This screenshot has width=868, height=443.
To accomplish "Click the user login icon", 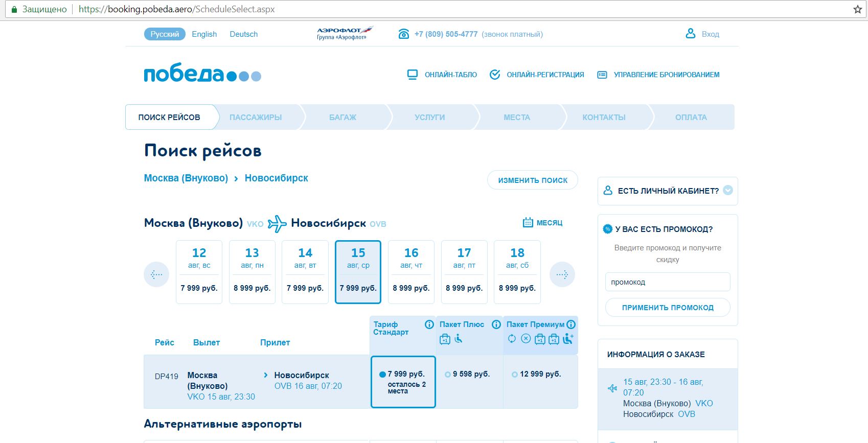I will coord(690,34).
